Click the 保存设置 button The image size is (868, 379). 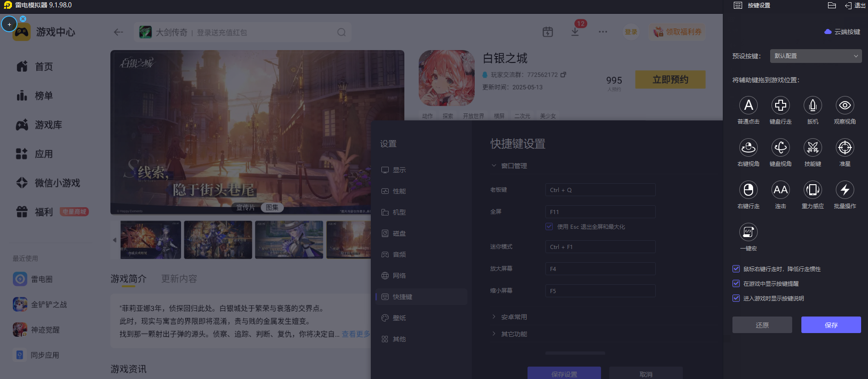(x=564, y=373)
